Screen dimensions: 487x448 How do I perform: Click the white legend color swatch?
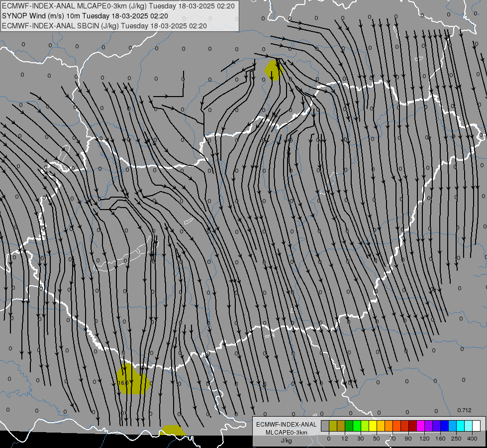pyautogui.click(x=477, y=426)
